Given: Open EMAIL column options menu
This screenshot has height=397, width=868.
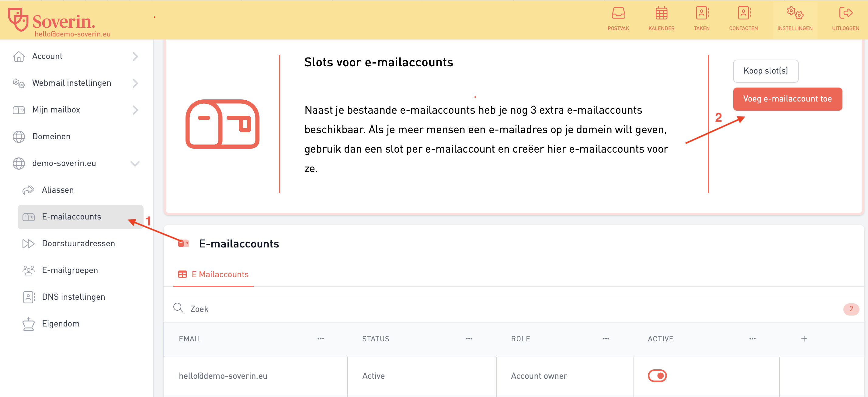Looking at the screenshot, I should (x=321, y=339).
